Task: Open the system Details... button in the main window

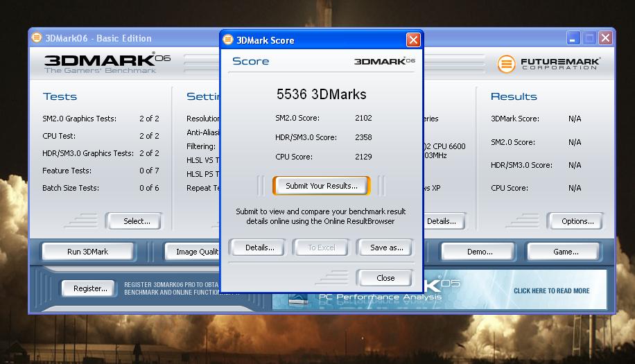Action: coord(444,221)
